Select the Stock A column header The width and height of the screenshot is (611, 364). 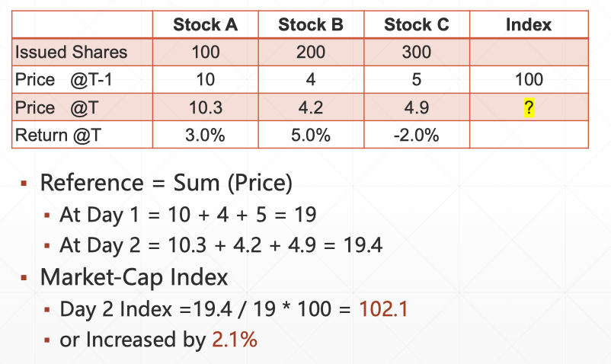[205, 24]
